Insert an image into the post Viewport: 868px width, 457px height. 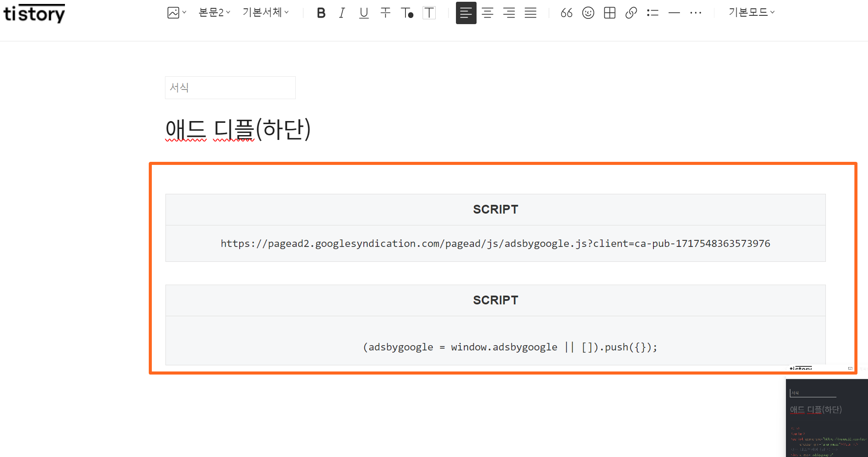(173, 13)
